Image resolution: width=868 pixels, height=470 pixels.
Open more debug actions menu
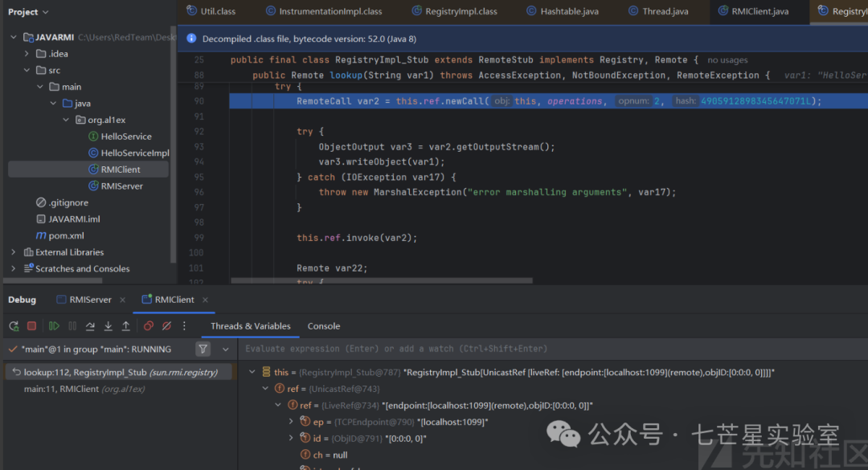coord(184,326)
